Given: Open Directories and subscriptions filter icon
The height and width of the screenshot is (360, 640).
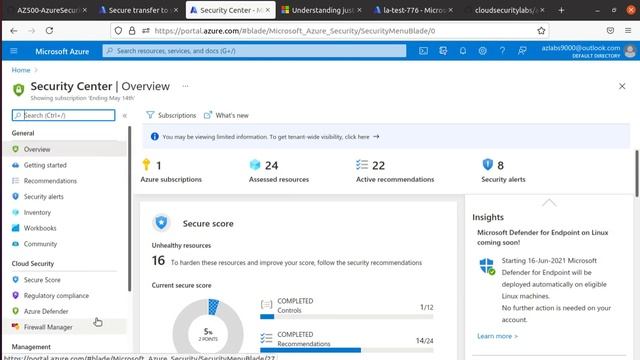Looking at the screenshot, I should [443, 51].
